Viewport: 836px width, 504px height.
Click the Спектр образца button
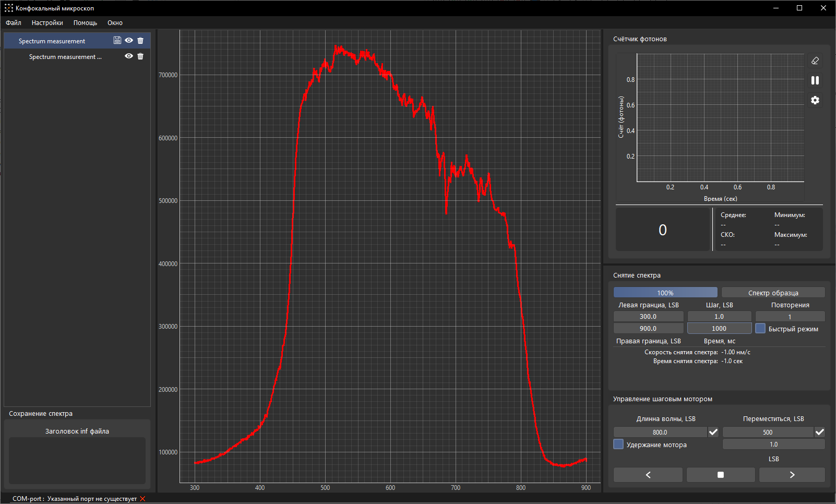[773, 293]
